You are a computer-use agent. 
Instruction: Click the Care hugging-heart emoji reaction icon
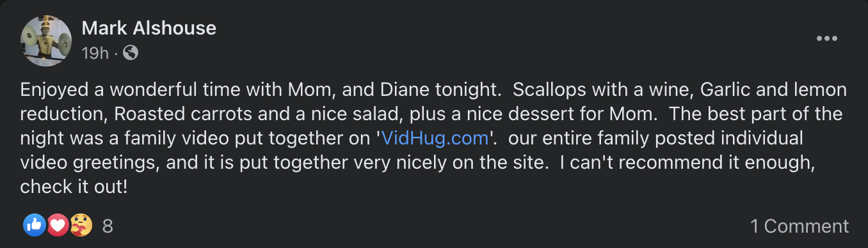click(x=81, y=225)
